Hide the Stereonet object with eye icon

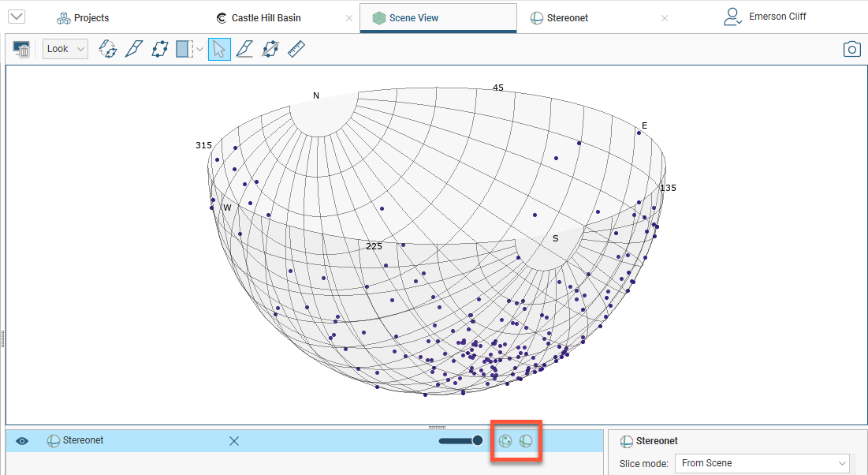pos(22,441)
